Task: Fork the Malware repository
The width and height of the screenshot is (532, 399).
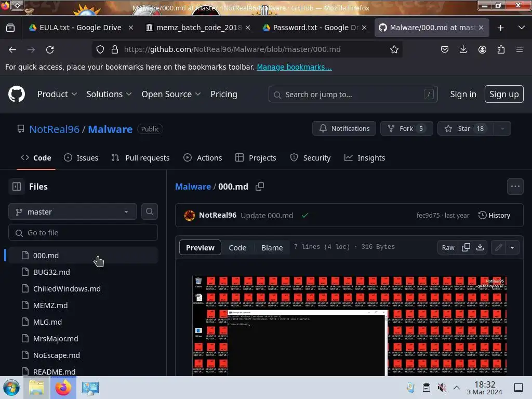Action: pyautogui.click(x=406, y=129)
